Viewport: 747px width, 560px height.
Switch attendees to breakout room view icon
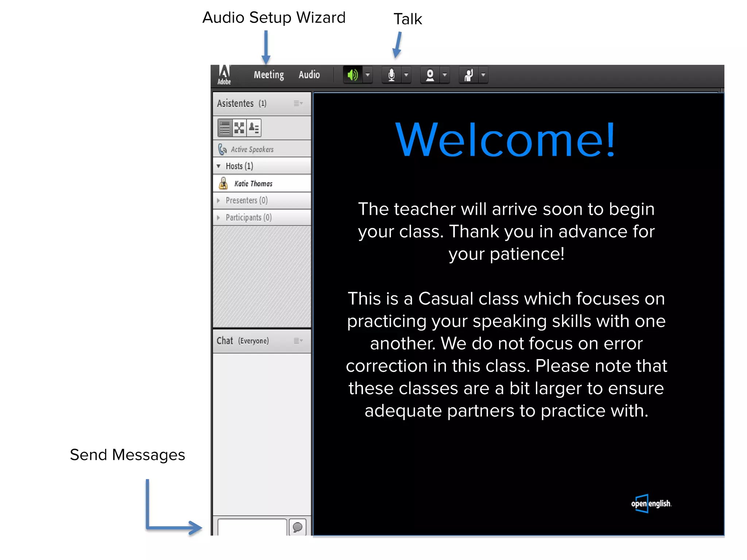(x=239, y=128)
